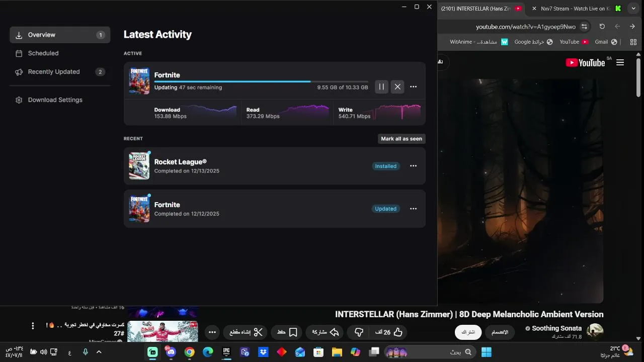
Task: Open Dropbox from the taskbar
Action: (263, 352)
